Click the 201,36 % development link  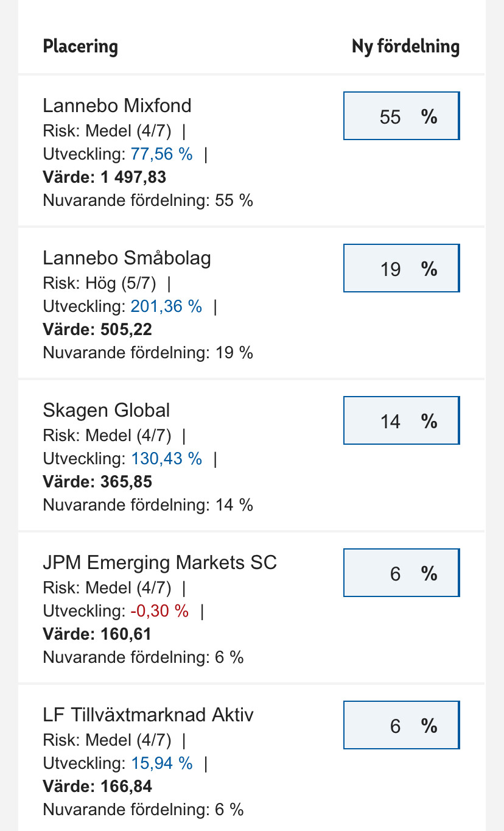[166, 306]
